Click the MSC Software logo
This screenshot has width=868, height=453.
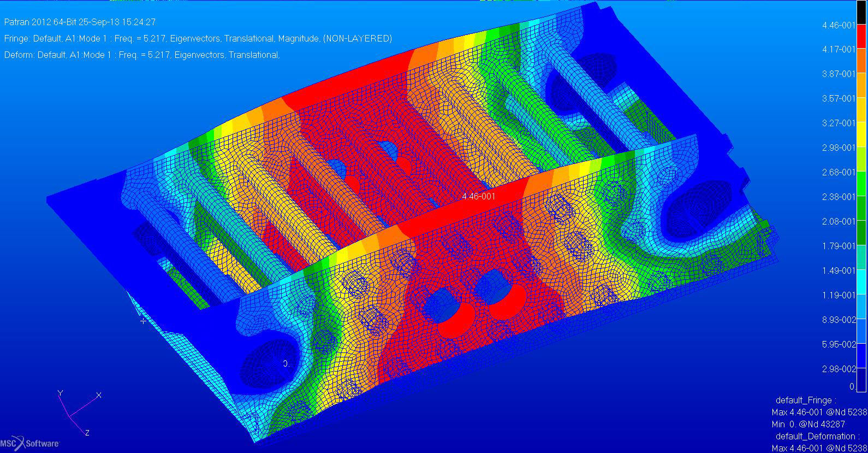[x=30, y=443]
